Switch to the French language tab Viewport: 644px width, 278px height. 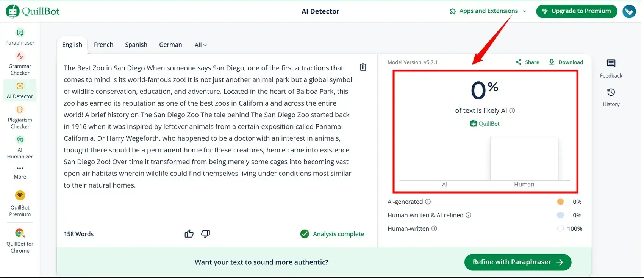(103, 45)
